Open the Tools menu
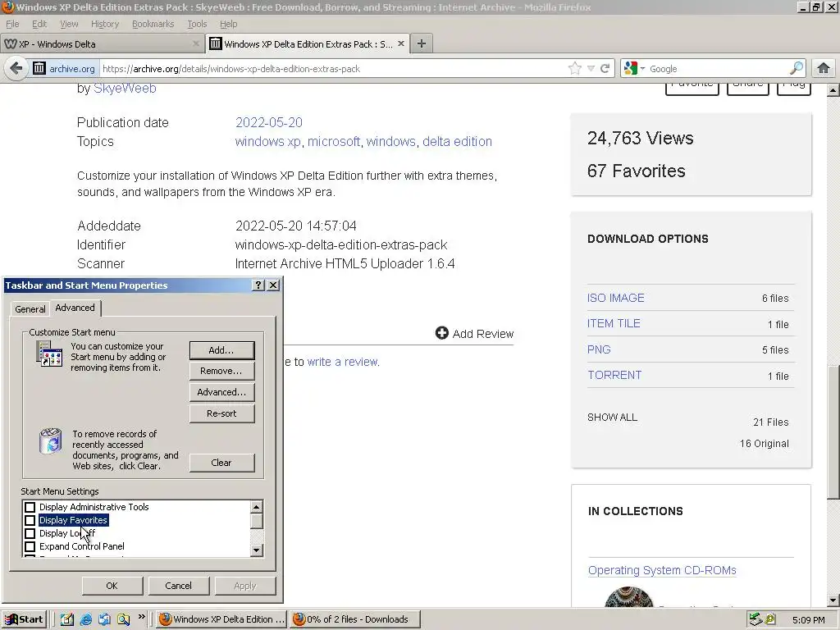840x630 pixels. tap(197, 24)
